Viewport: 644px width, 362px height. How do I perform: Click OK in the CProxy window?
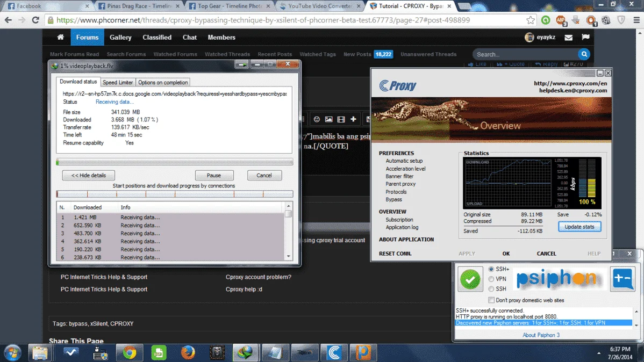click(506, 254)
